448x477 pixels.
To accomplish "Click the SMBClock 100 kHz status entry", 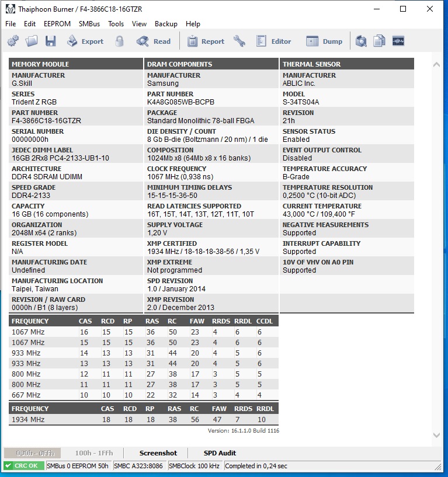I will [195, 466].
